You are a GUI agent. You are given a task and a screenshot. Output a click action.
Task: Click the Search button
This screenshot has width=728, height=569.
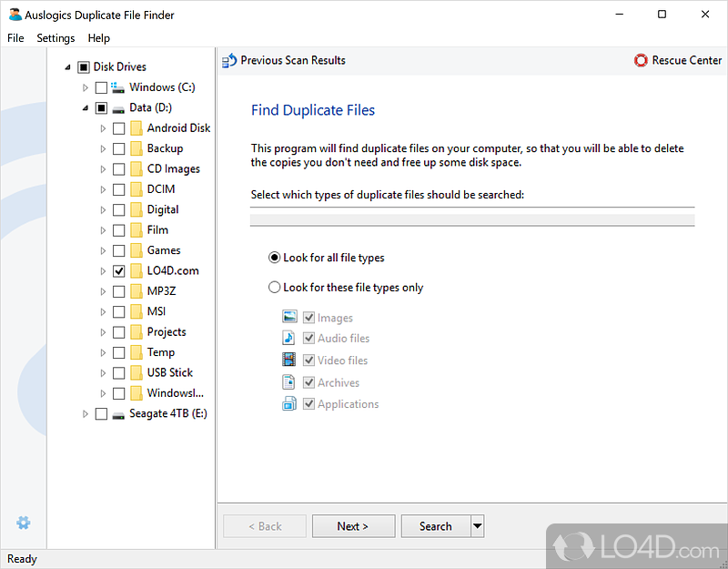[x=436, y=526]
